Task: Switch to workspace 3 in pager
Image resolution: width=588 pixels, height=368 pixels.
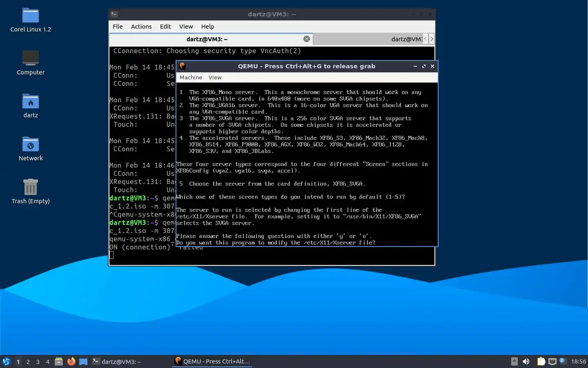Action: tap(38, 361)
